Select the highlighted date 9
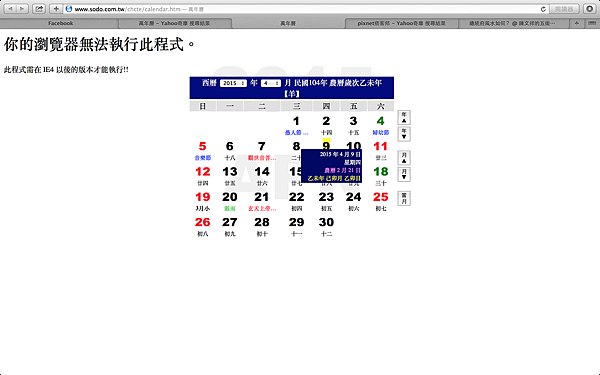Screen dimensions: 600x375 (326, 145)
